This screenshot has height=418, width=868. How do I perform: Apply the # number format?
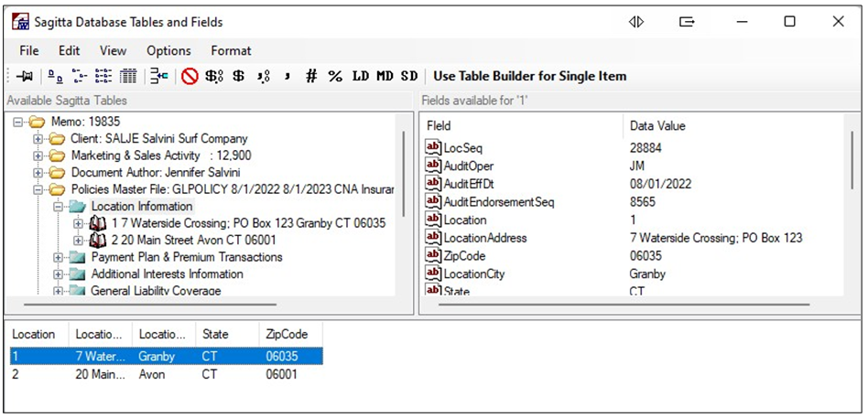[x=311, y=77]
